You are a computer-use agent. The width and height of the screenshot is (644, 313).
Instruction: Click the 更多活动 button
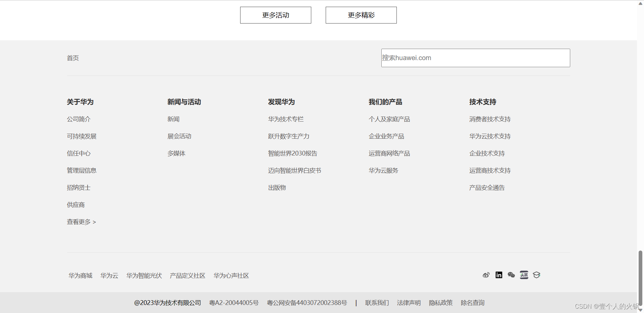coord(276,15)
